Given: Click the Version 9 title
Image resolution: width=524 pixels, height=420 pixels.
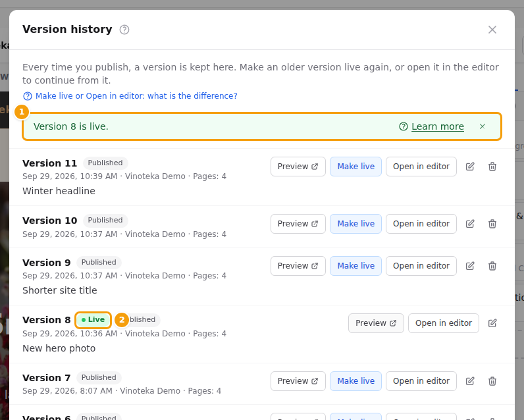Looking at the screenshot, I should tap(47, 263).
